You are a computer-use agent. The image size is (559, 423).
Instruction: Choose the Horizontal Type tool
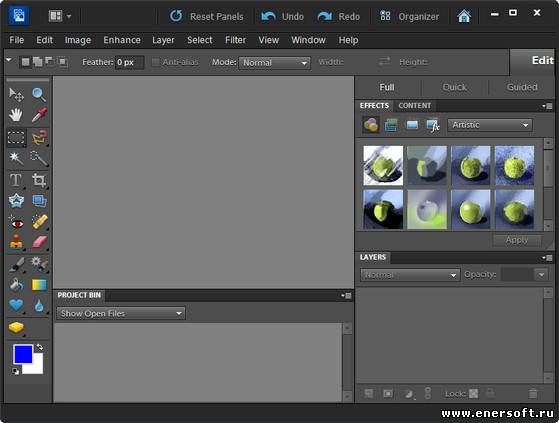15,180
